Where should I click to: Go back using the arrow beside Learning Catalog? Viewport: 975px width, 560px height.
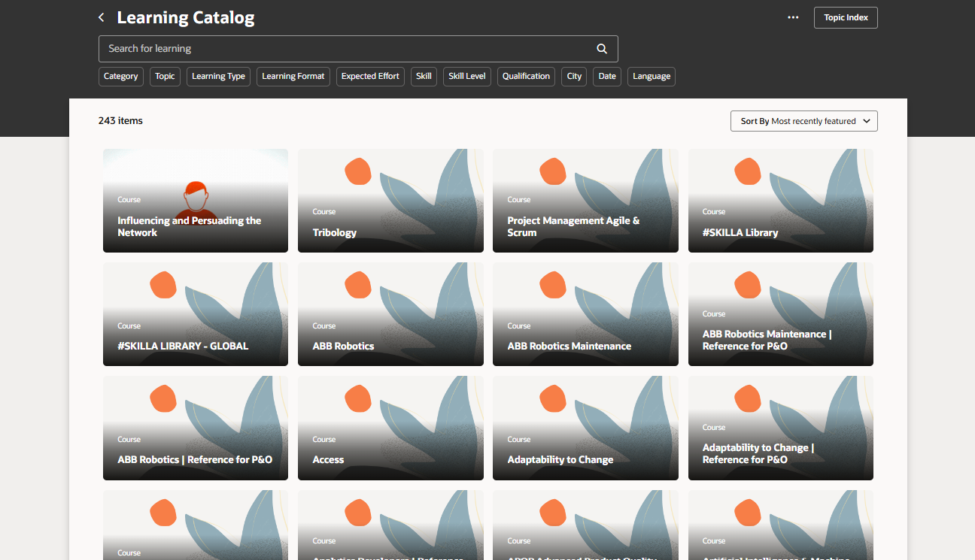coord(102,17)
